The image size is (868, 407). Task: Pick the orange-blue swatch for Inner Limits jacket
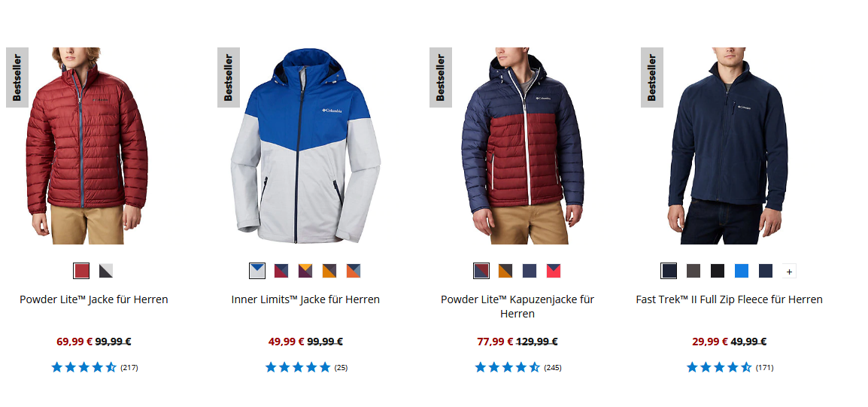(354, 271)
